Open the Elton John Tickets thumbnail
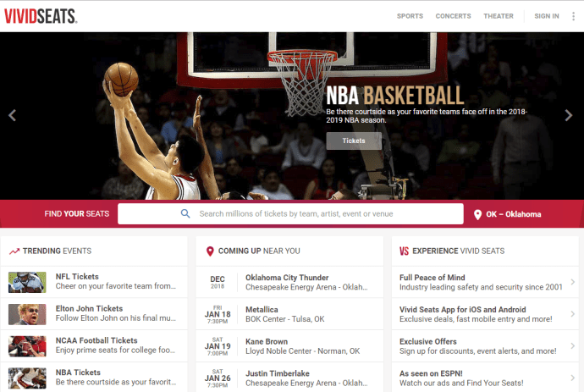This screenshot has height=392, width=584. (27, 314)
